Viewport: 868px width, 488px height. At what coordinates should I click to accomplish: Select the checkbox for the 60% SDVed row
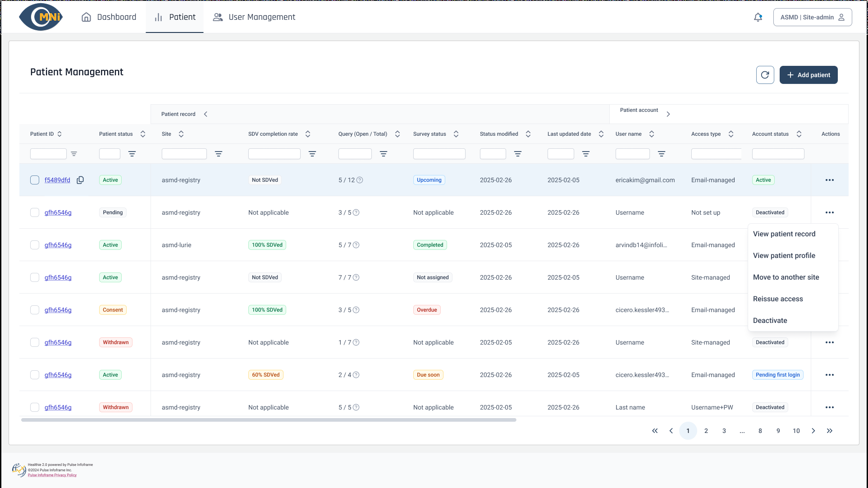point(35,375)
